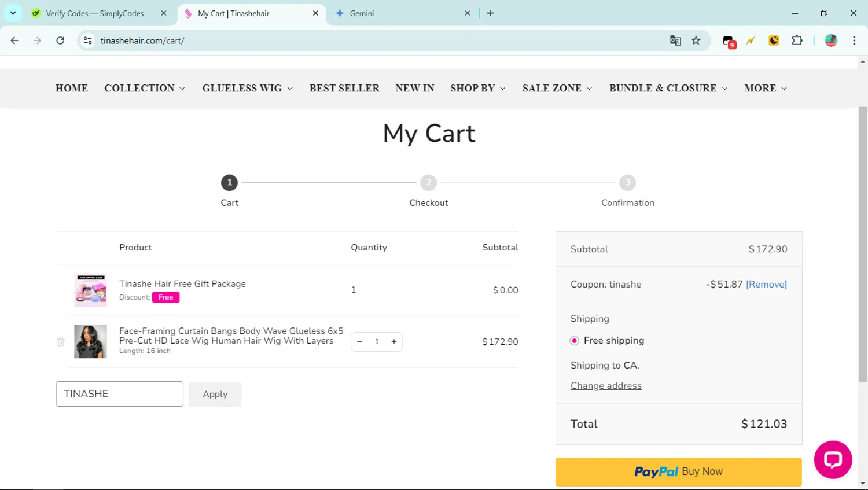Click step 2 Checkout circle
The width and height of the screenshot is (868, 490).
click(428, 183)
